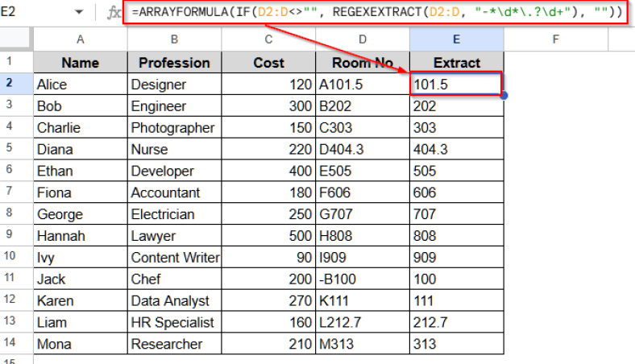Select cell containing Alice

[81, 85]
